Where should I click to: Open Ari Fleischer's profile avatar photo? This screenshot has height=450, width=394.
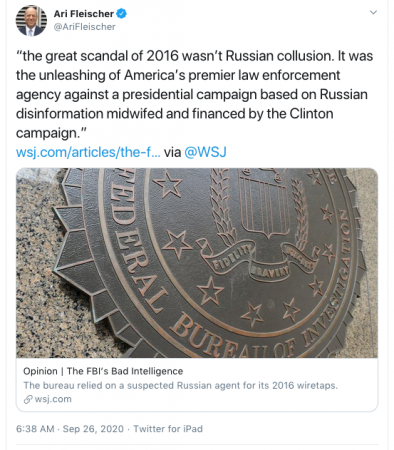click(31, 21)
